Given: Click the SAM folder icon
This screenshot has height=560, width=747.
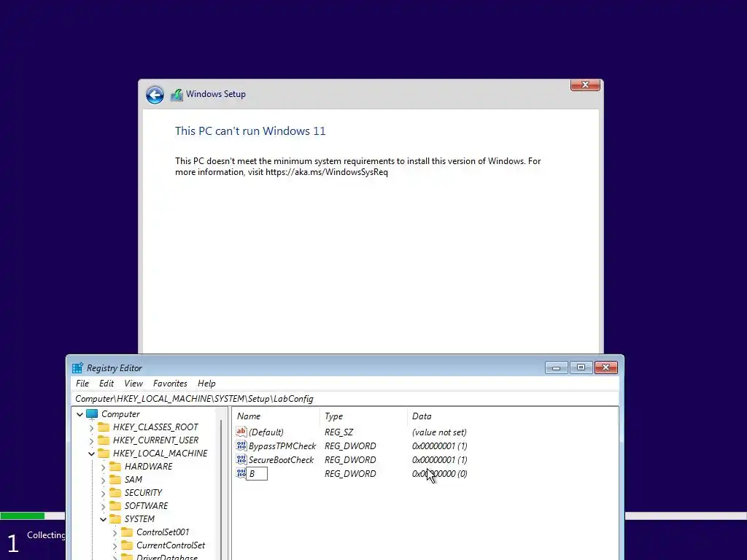Looking at the screenshot, I should click(115, 480).
